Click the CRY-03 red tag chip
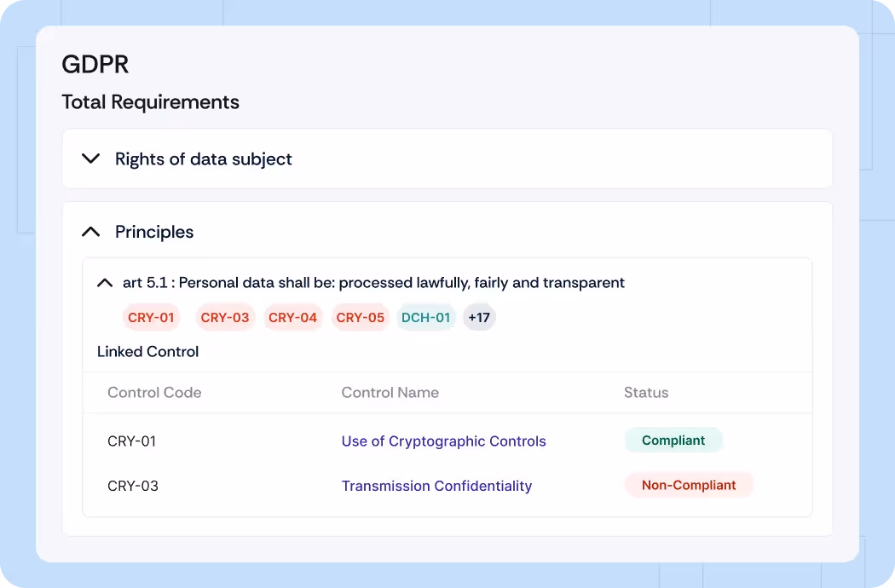Viewport: 895px width, 588px height. tap(225, 318)
